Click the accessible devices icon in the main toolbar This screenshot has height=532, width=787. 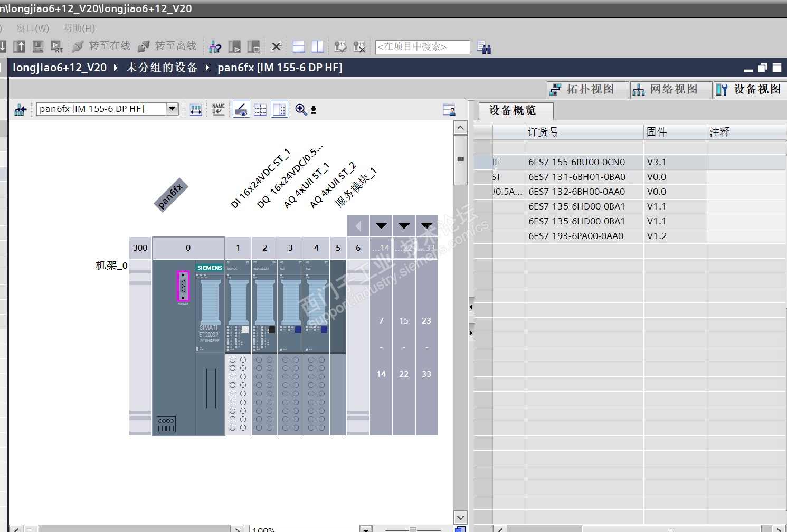(x=215, y=47)
